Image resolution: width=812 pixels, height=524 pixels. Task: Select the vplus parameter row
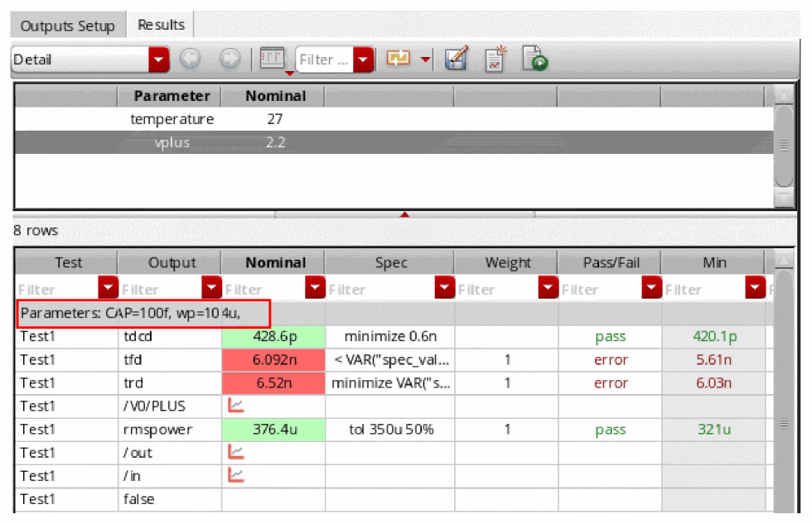click(x=172, y=142)
